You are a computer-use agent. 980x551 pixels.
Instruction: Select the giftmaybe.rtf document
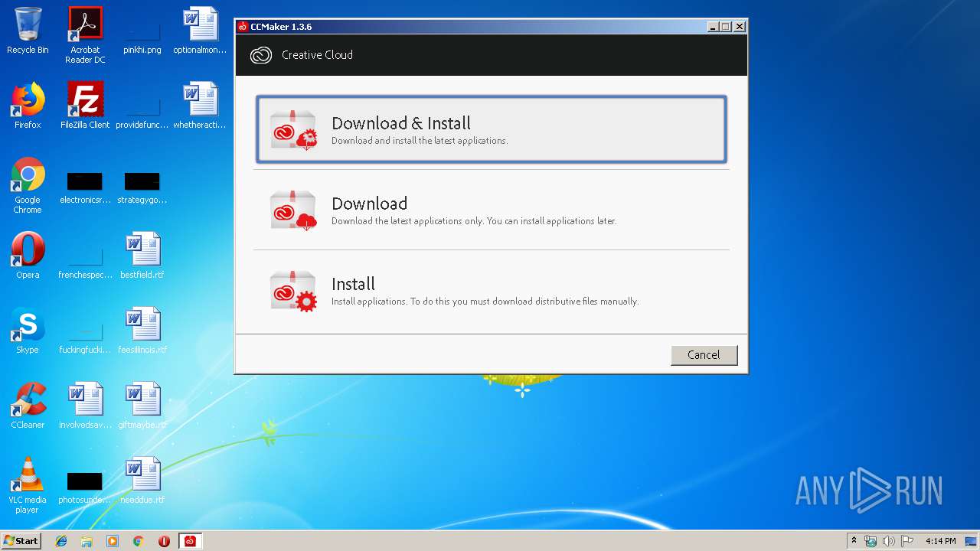point(142,406)
